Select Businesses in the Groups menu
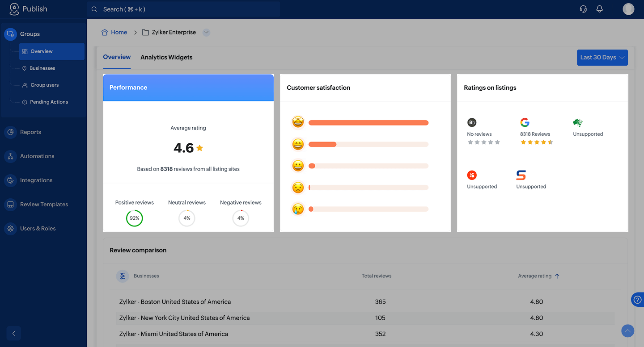 click(x=42, y=68)
